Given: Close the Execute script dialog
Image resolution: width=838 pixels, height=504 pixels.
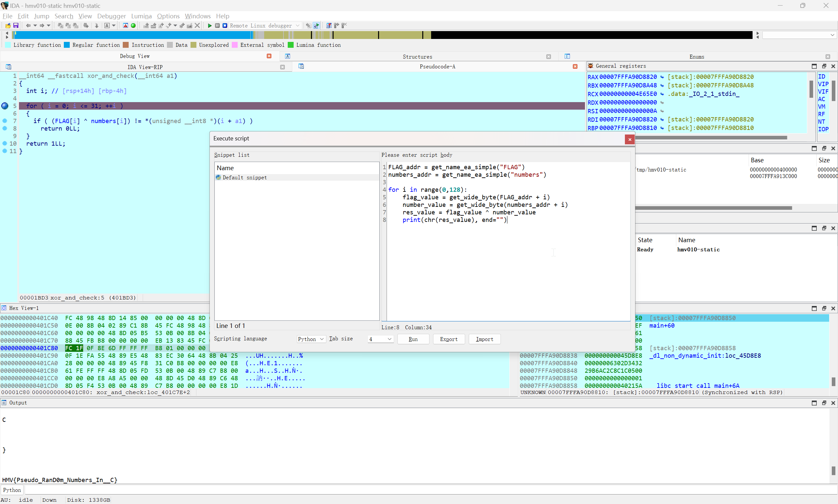Looking at the screenshot, I should (x=629, y=139).
